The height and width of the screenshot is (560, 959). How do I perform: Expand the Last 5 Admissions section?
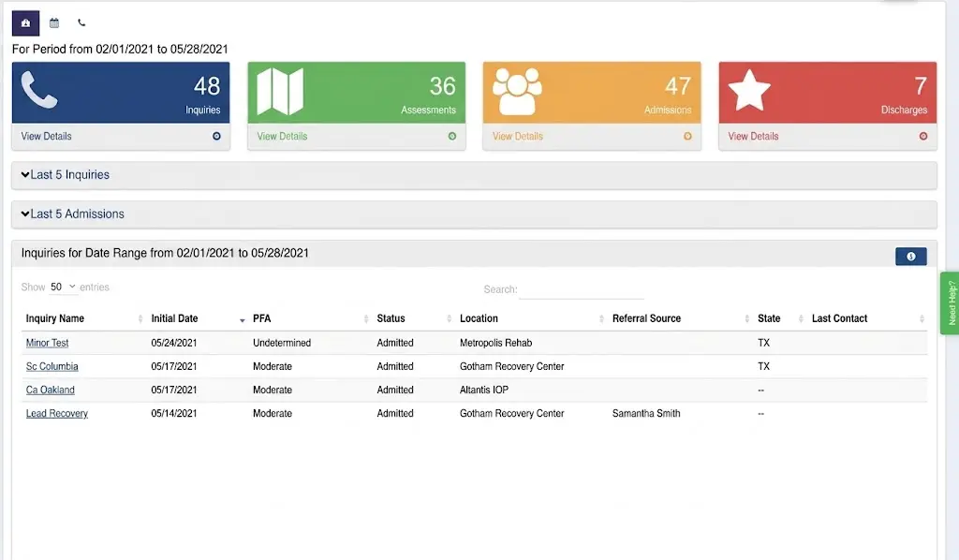coord(474,214)
